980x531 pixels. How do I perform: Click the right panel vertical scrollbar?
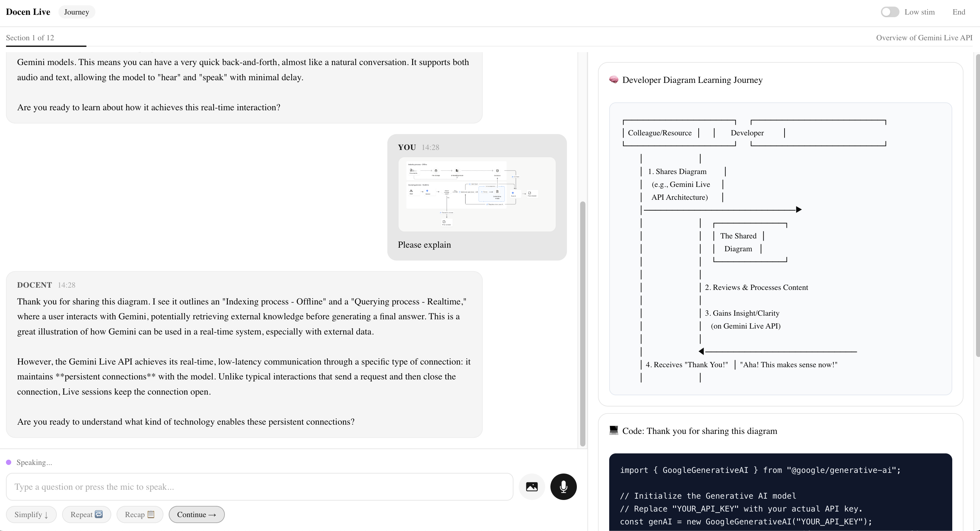(x=977, y=205)
